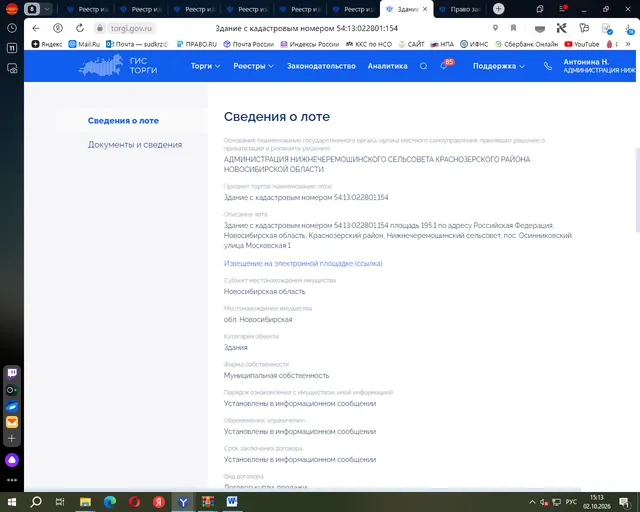Open the tab-count icon in left sidebar
This screenshot has width=640, height=512.
coord(12,48)
